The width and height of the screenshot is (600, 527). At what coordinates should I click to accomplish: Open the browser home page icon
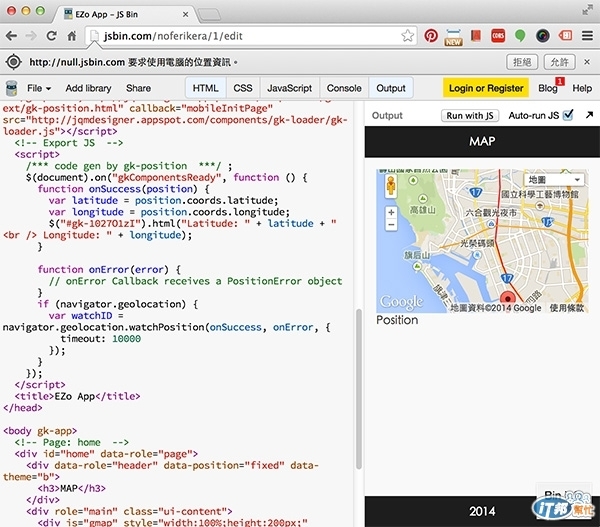(72, 36)
